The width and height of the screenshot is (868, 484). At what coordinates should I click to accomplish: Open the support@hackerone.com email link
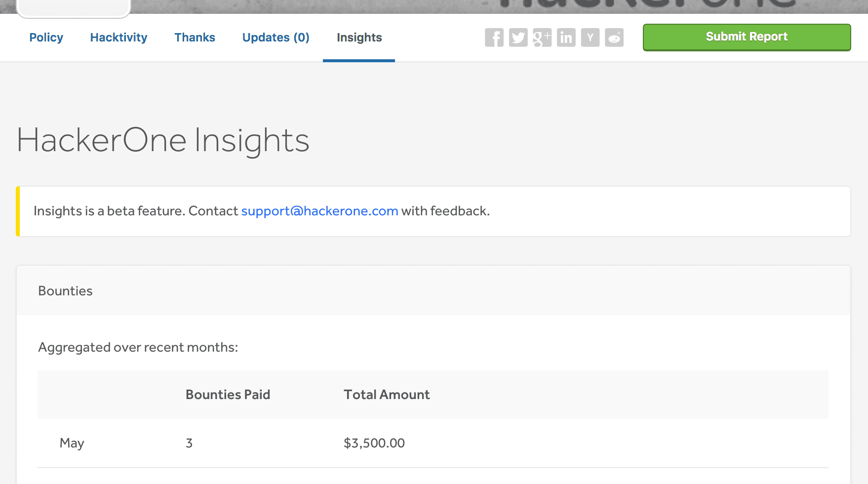[x=319, y=211]
